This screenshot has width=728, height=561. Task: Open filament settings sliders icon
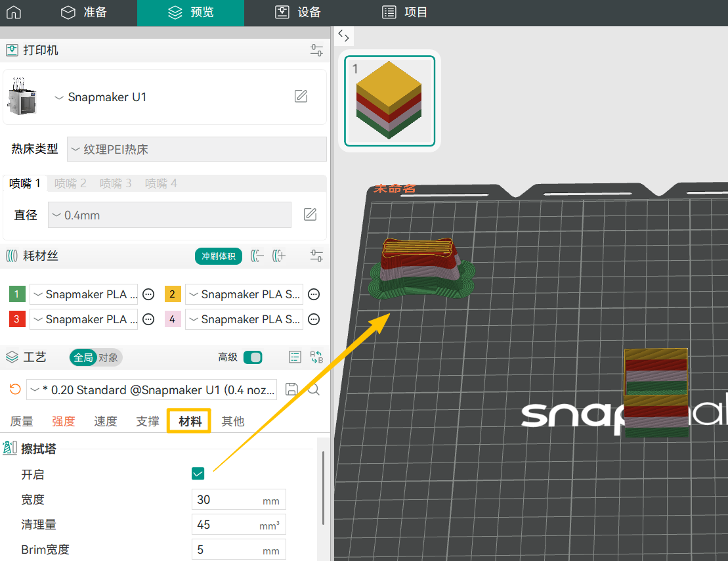316,256
